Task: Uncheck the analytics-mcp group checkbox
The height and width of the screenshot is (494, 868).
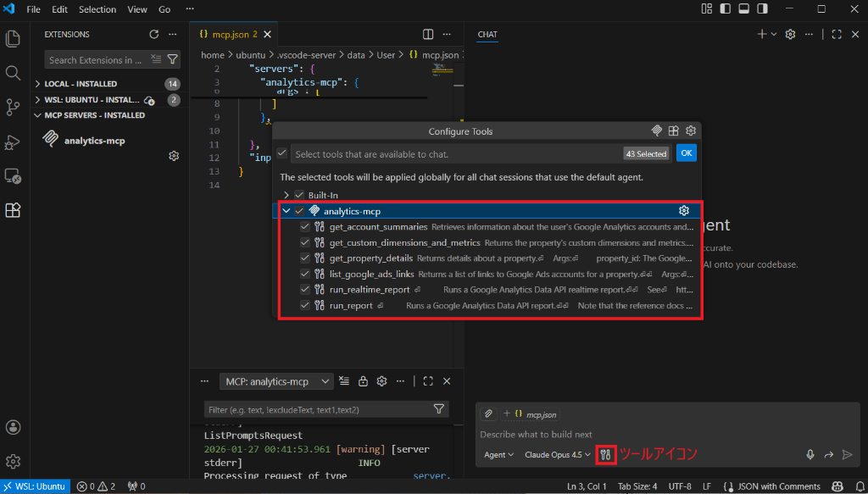Action: 299,211
